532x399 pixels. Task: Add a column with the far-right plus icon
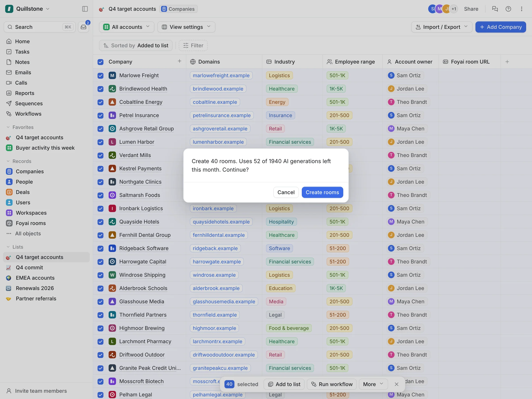coord(507,62)
